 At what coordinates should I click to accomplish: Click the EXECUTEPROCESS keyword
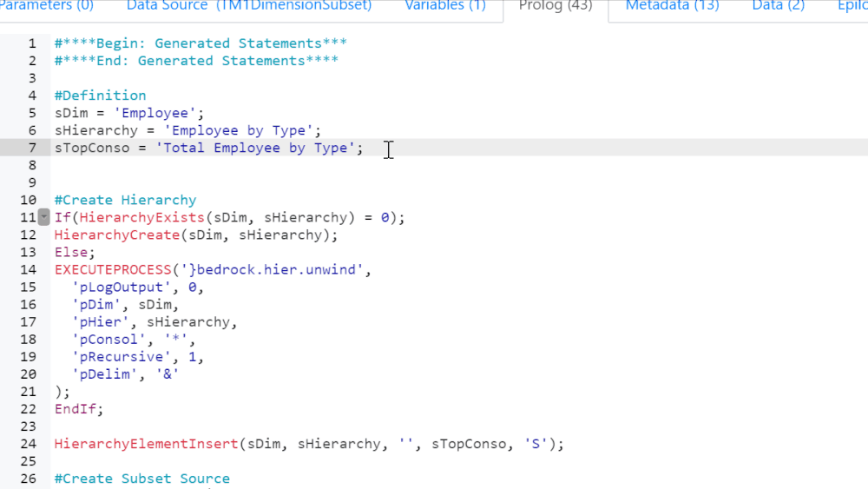pos(113,269)
